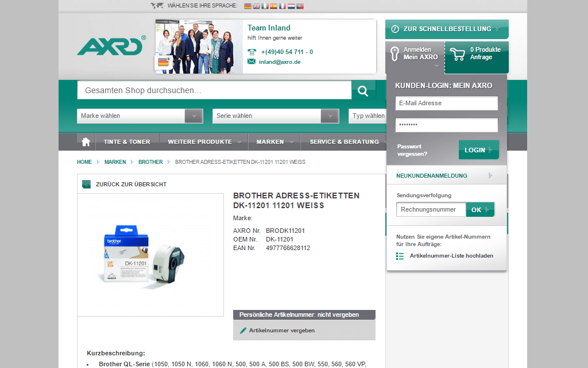588x368 pixels.
Task: Open the Marke wählen dropdown
Action: coord(140,116)
